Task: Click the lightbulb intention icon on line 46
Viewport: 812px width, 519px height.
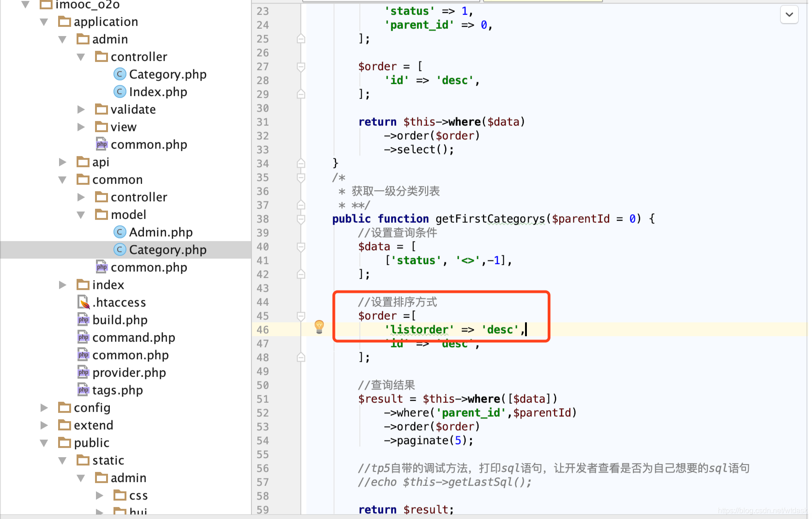Action: click(319, 326)
